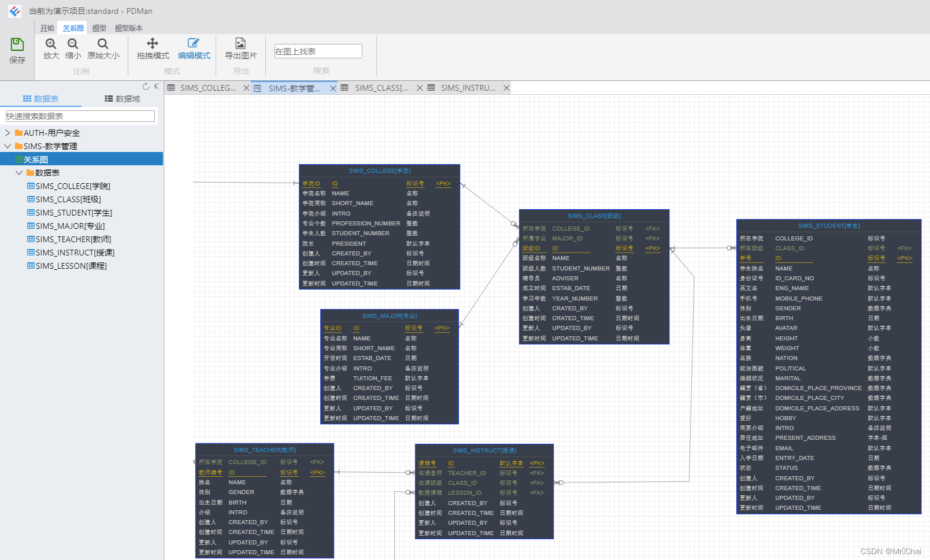This screenshot has width=930, height=560.
Task: Collapse sidebar with the K arrow icon
Action: (x=156, y=87)
